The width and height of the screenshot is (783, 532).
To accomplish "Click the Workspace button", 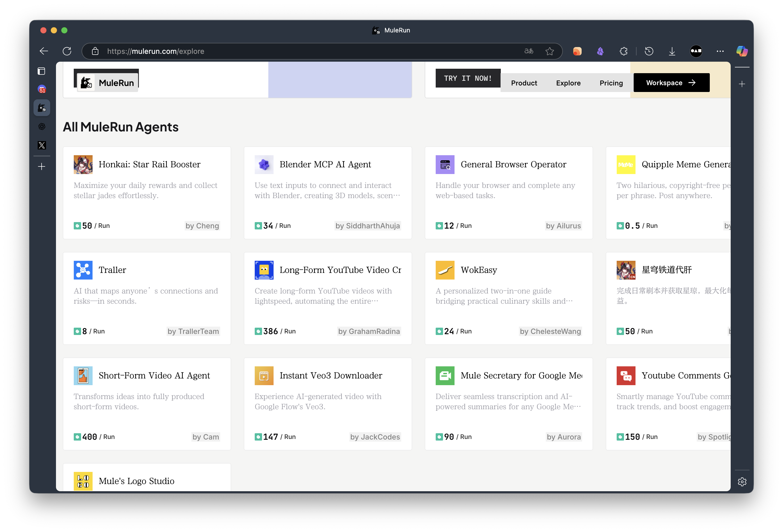I will pos(671,83).
